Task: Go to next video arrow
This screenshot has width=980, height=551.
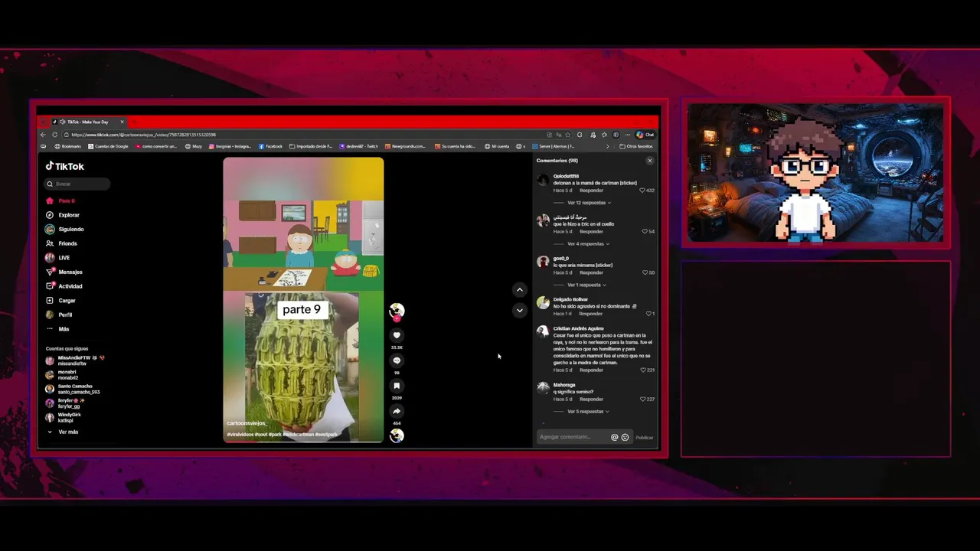Action: click(x=520, y=310)
